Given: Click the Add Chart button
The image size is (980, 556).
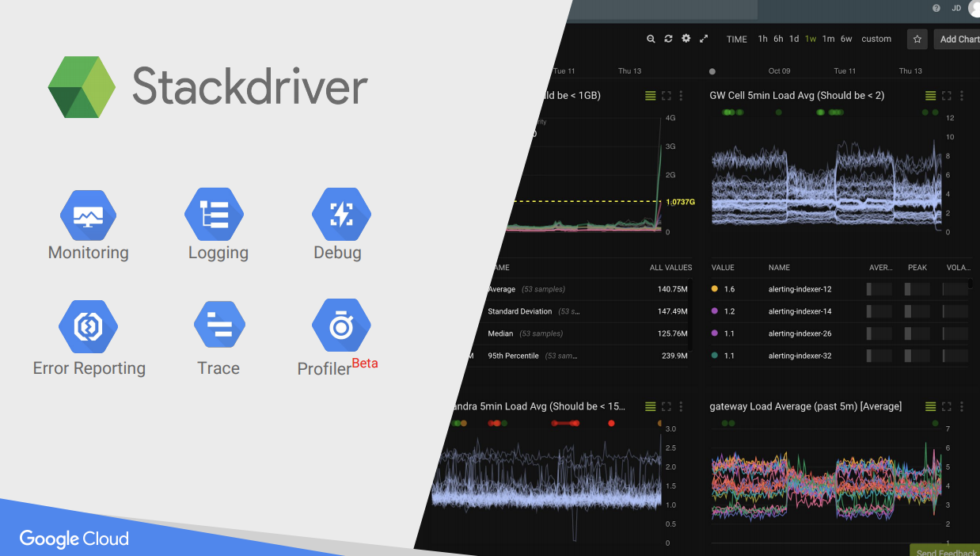Looking at the screenshot, I should tap(957, 39).
